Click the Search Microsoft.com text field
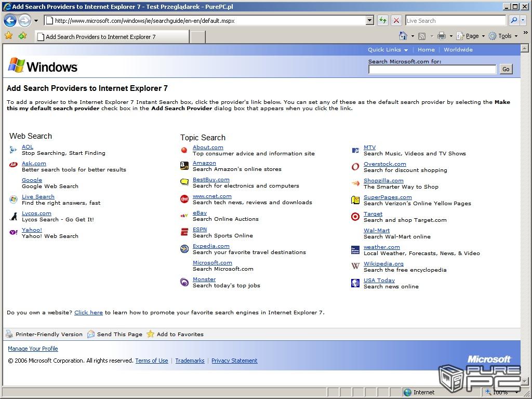 432,69
